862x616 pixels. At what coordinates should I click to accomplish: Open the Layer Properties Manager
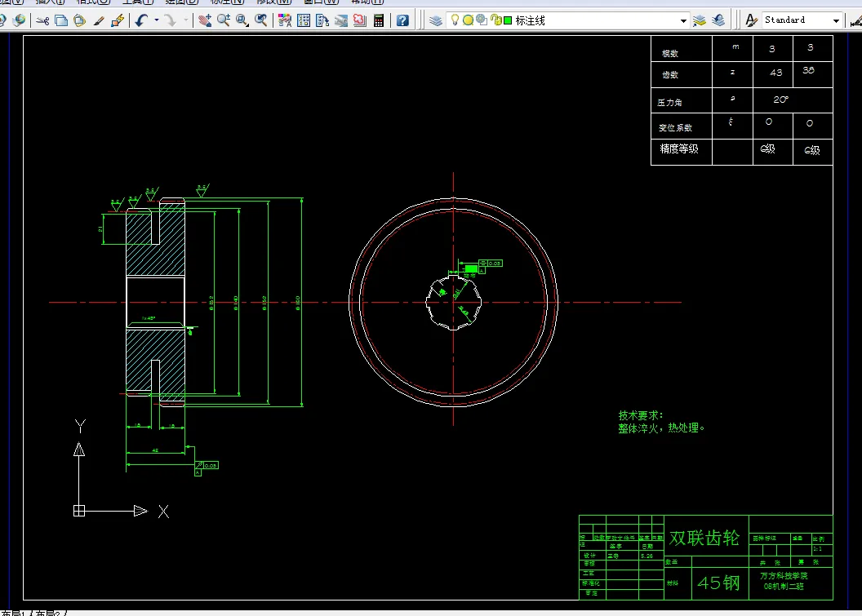[x=436, y=21]
